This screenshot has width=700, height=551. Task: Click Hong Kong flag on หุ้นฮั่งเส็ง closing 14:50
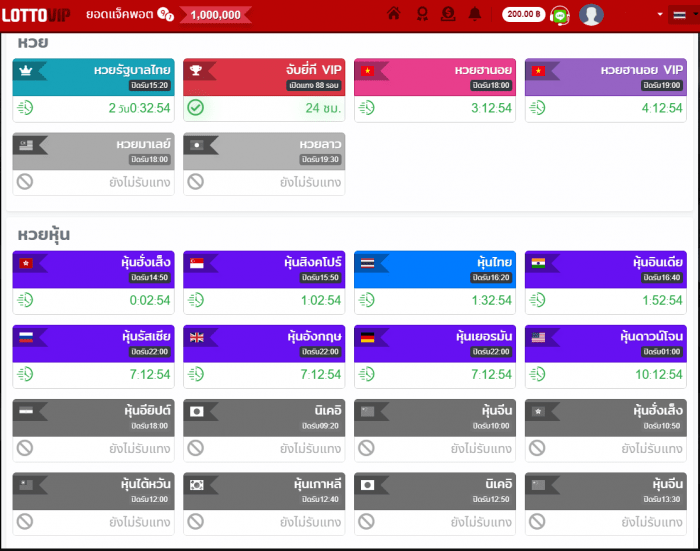click(26, 263)
